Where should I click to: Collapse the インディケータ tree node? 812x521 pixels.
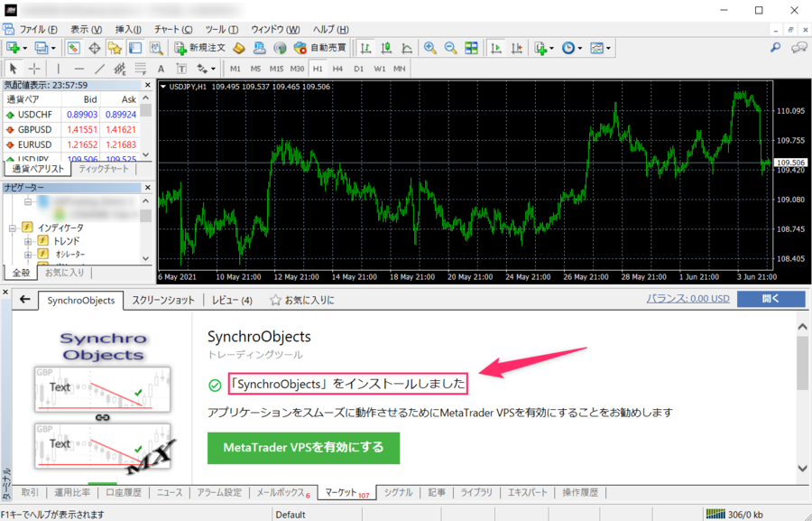click(12, 228)
